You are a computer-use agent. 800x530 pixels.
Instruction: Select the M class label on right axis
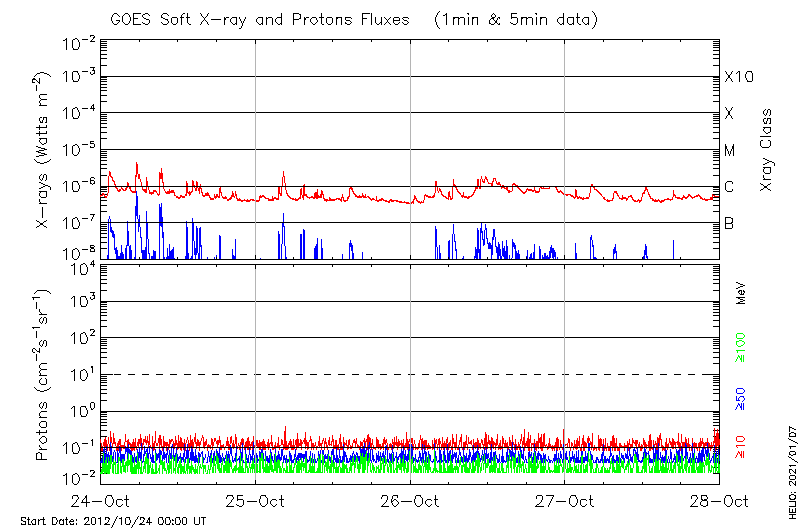click(x=730, y=151)
